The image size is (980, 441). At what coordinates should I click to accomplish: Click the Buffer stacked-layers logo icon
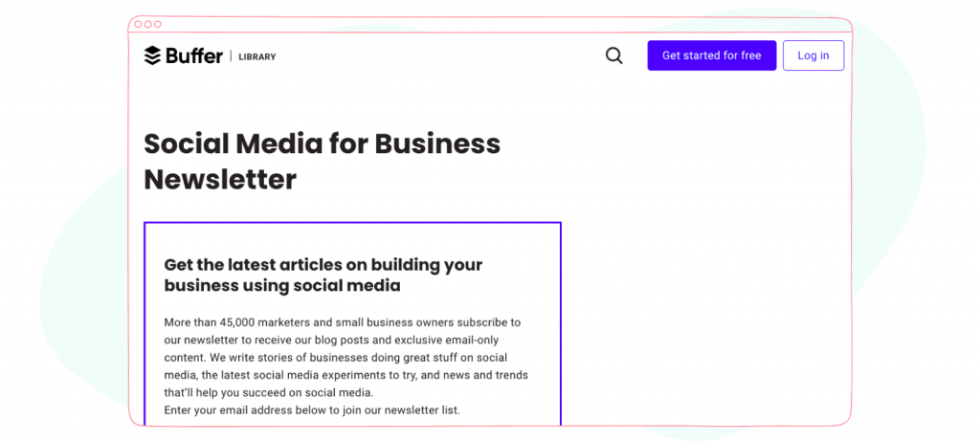pyautogui.click(x=152, y=55)
